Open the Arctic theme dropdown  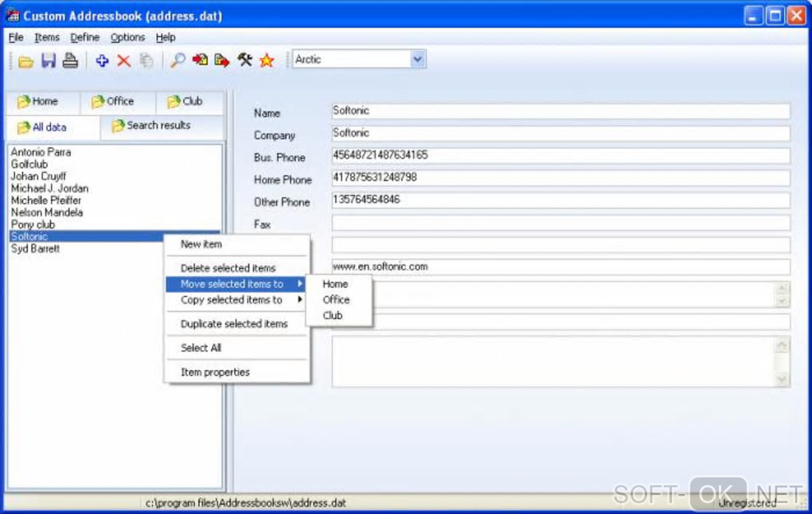[417, 60]
